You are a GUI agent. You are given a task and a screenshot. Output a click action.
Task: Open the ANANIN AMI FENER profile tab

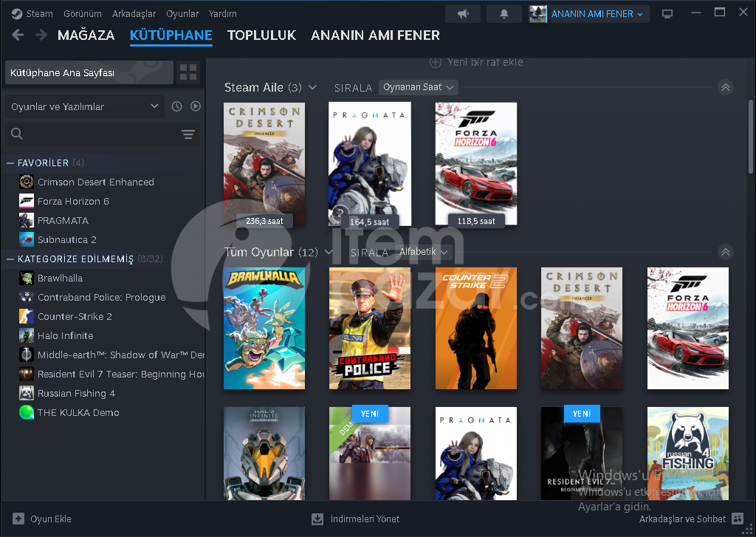click(x=375, y=35)
